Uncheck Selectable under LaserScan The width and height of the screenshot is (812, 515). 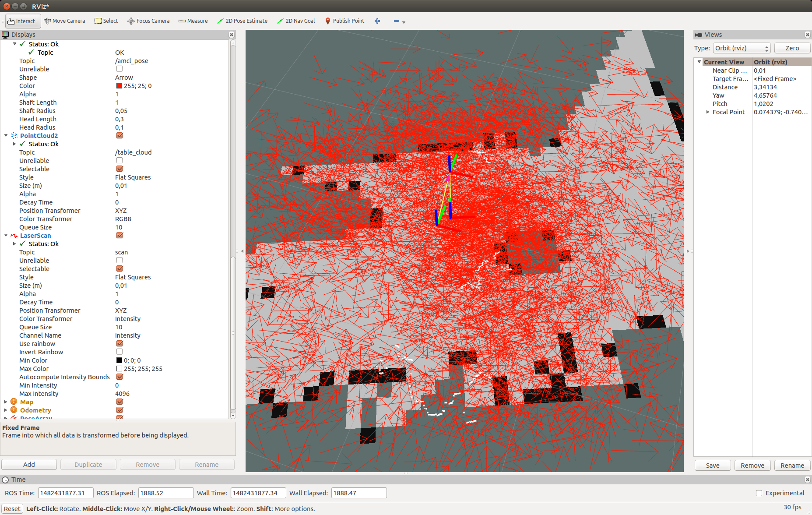click(120, 269)
